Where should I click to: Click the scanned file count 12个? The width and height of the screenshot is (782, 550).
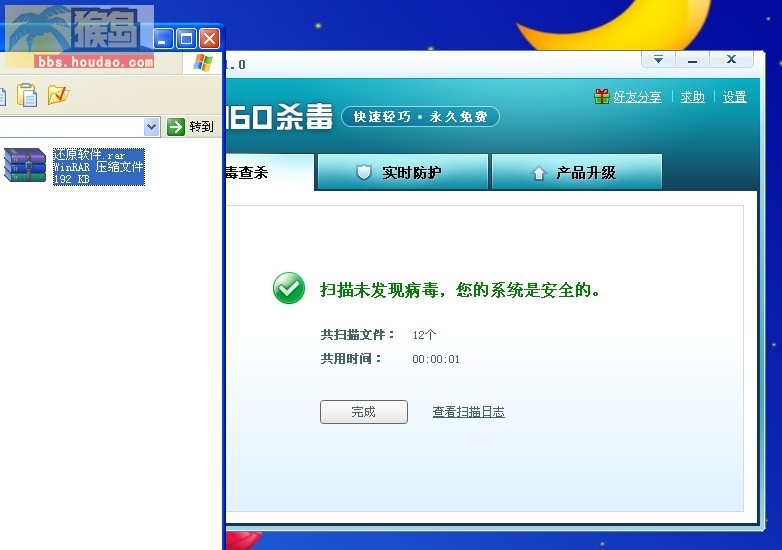tap(424, 335)
